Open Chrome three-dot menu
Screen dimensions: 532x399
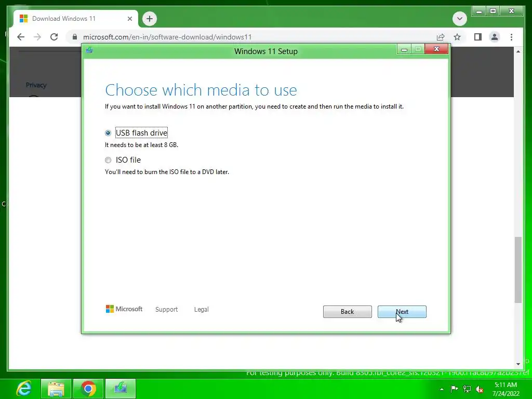click(x=511, y=37)
